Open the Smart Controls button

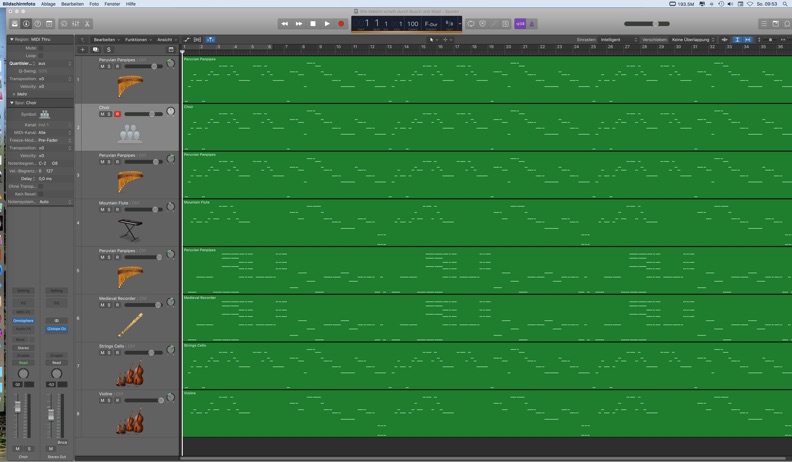coord(64,24)
